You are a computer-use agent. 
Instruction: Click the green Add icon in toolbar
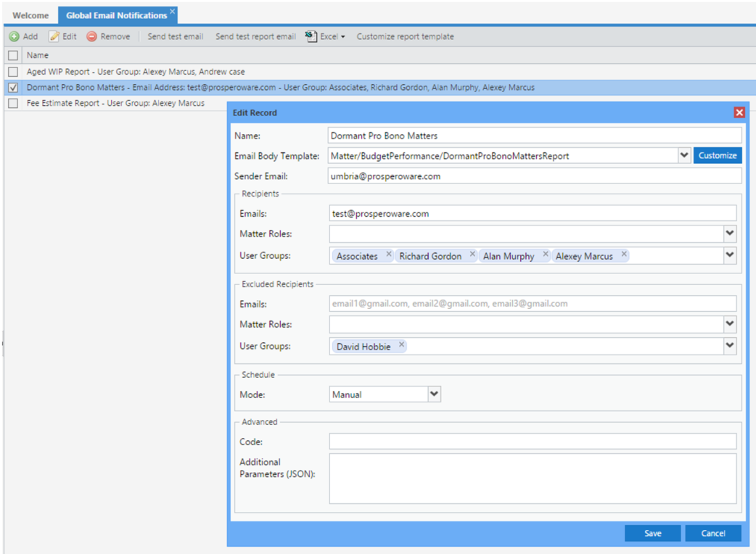[x=14, y=36]
